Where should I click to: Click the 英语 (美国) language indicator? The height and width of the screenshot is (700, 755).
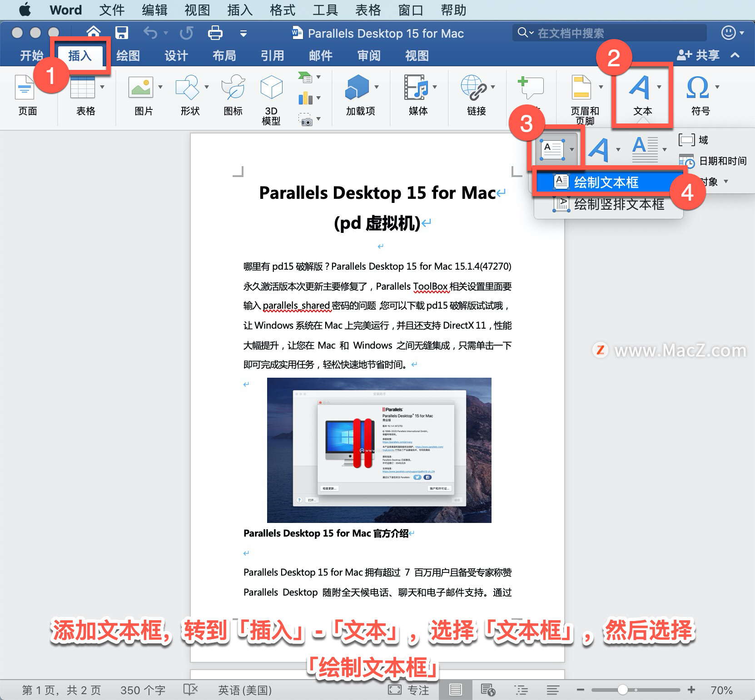pyautogui.click(x=245, y=690)
